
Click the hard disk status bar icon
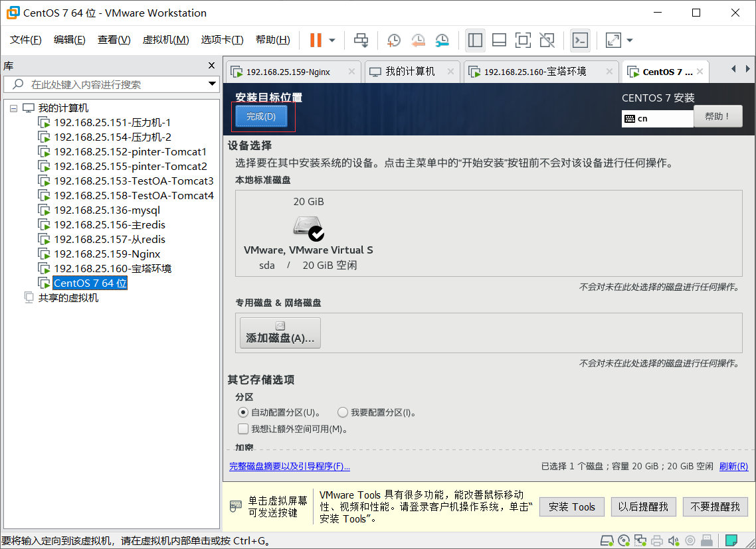[607, 541]
